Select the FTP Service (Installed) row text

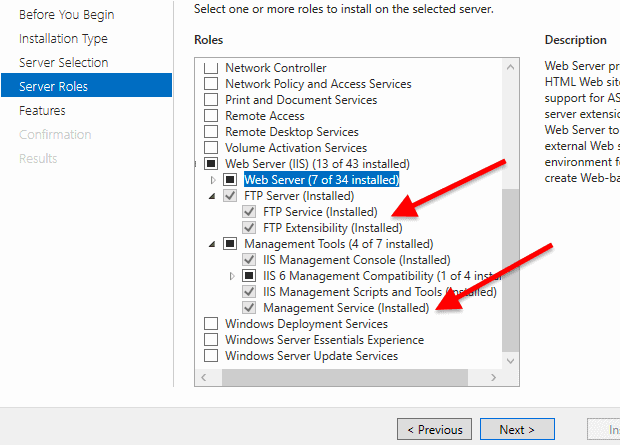coord(320,212)
